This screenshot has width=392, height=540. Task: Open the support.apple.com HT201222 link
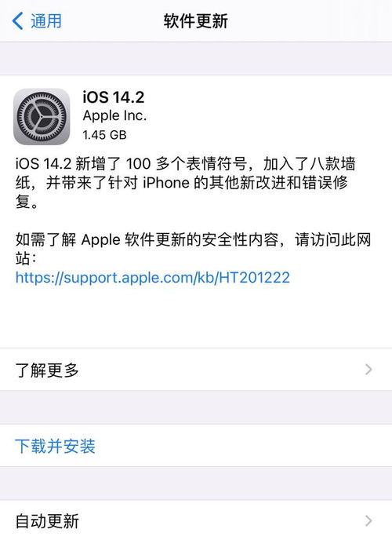click(153, 277)
